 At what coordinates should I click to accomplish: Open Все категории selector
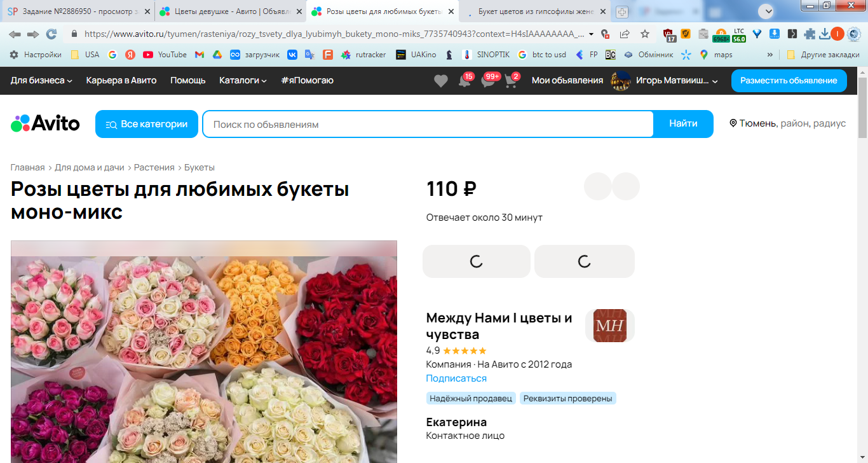147,124
